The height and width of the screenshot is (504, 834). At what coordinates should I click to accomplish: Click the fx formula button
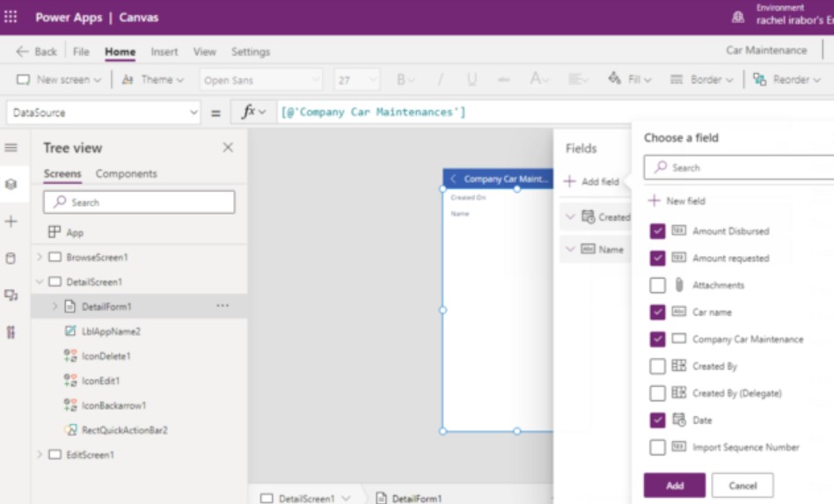coord(253,113)
